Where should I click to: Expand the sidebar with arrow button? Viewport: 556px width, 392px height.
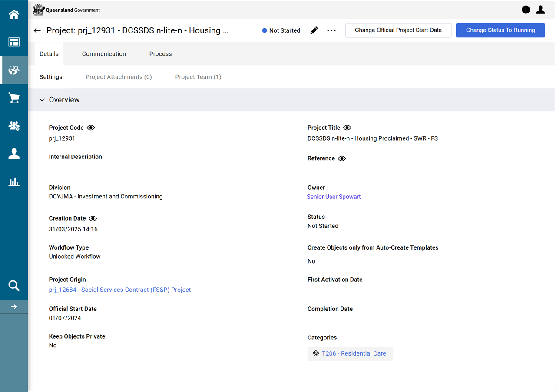[x=14, y=307]
